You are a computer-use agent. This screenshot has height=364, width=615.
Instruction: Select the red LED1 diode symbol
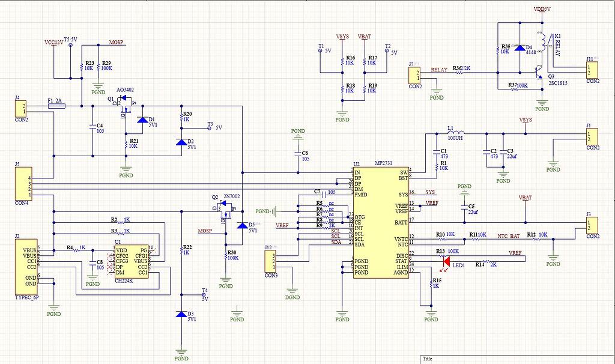pos(446,261)
